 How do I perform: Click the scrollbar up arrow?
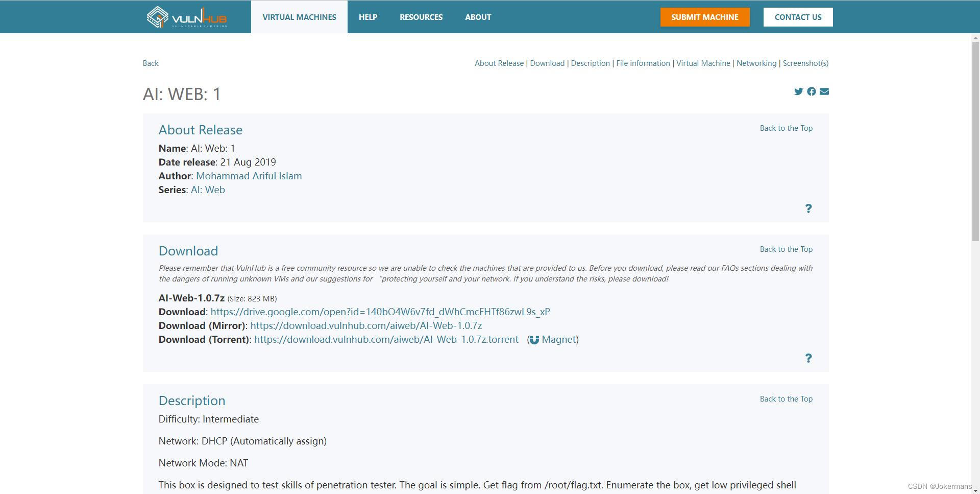pyautogui.click(x=975, y=37)
